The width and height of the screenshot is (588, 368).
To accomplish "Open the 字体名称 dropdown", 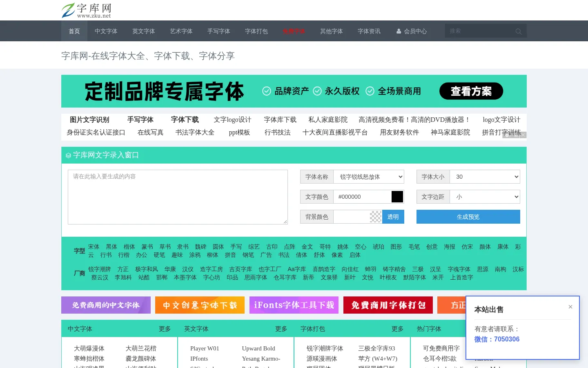I will click(369, 177).
